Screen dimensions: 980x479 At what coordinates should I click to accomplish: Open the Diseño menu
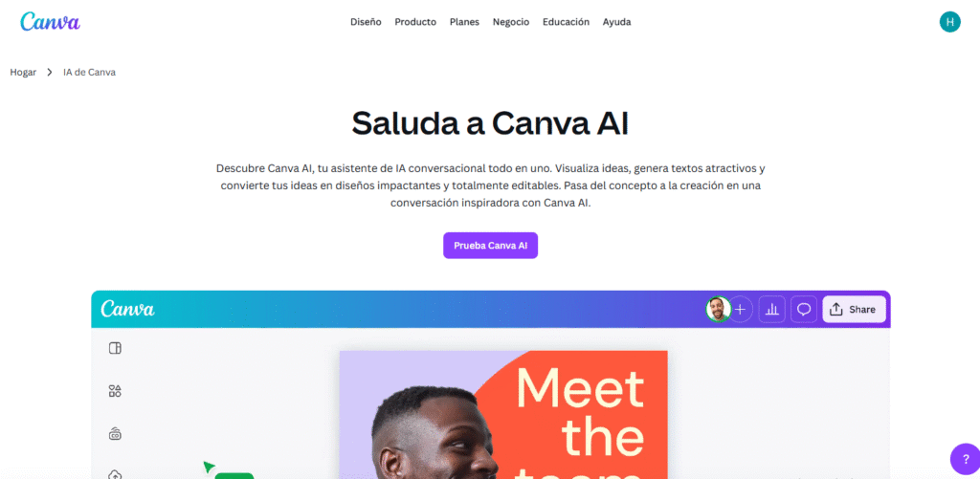pyautogui.click(x=366, y=22)
